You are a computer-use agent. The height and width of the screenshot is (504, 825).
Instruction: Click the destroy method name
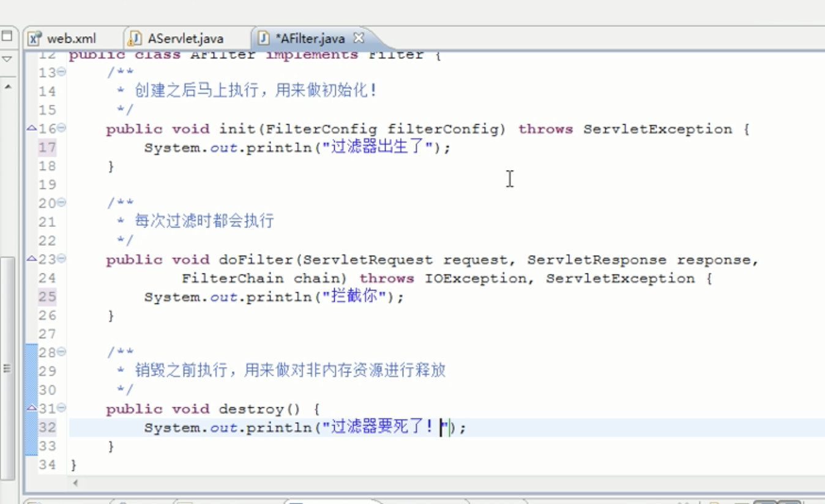pyautogui.click(x=252, y=409)
